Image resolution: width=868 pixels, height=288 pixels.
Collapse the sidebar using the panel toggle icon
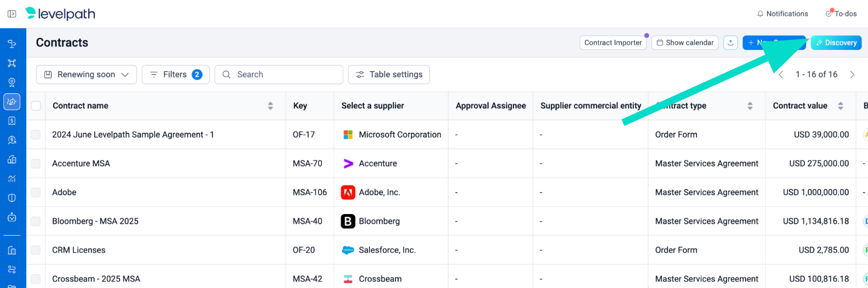click(12, 14)
